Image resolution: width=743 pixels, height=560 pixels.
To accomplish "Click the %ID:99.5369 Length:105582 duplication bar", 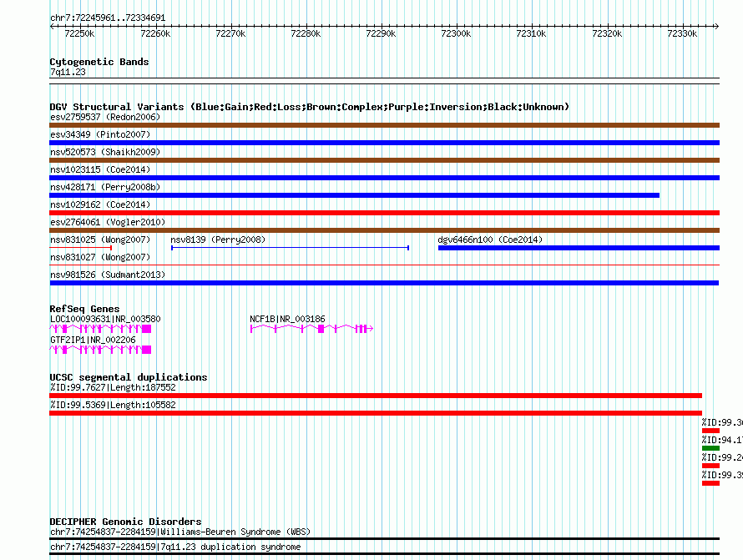I will [376, 413].
